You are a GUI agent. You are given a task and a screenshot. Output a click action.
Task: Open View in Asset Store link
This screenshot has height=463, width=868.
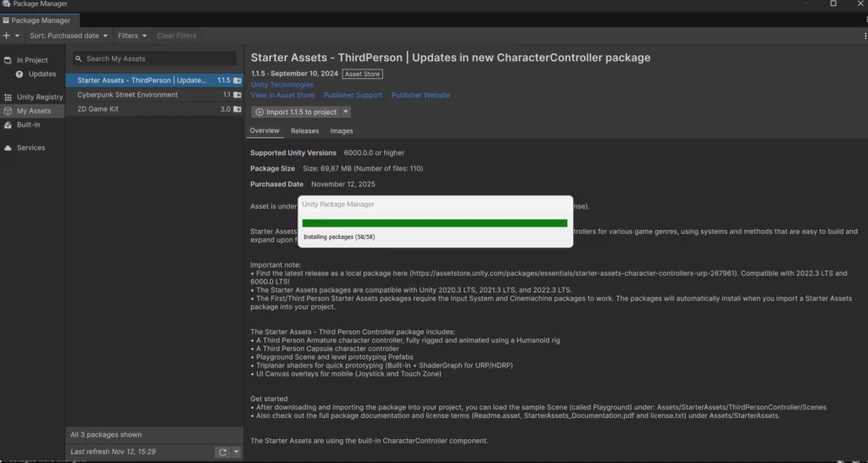(282, 95)
